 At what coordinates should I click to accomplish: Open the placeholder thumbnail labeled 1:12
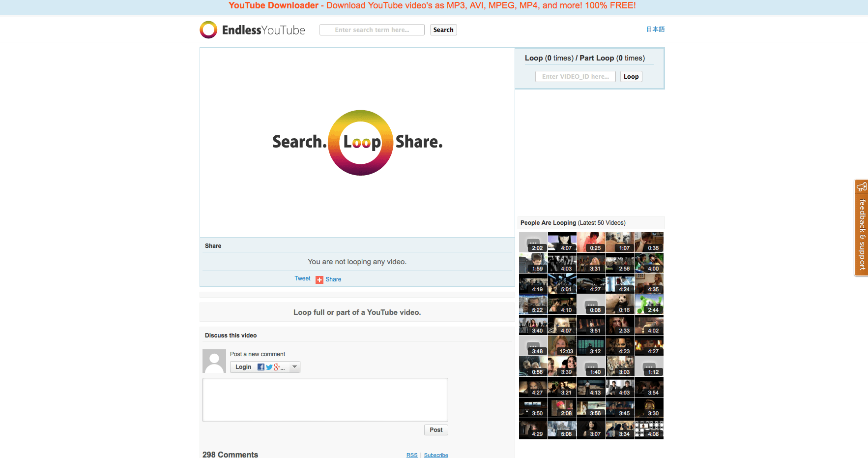(649, 366)
